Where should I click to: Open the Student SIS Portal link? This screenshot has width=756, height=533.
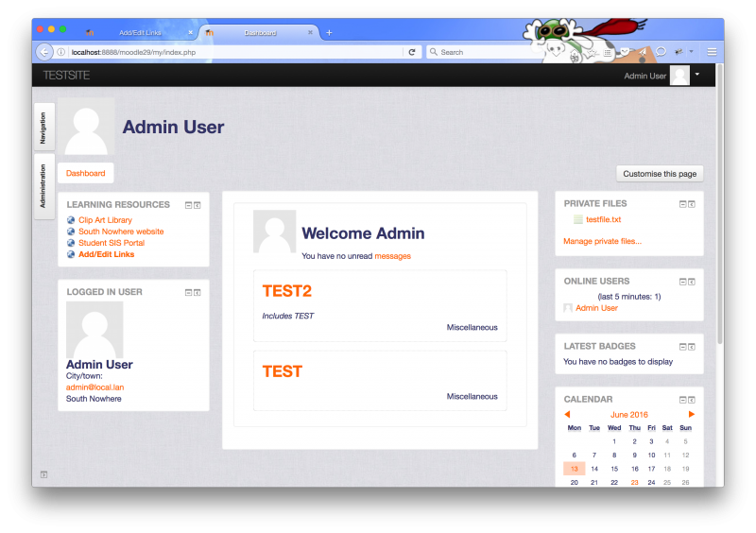point(112,243)
